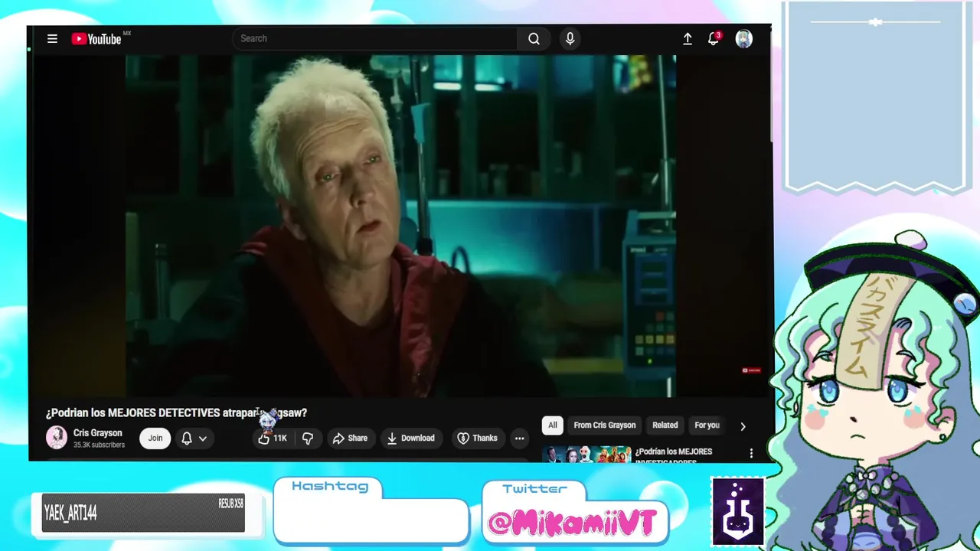The width and height of the screenshot is (980, 551).
Task: Open the upload/create video icon
Action: (x=688, y=39)
